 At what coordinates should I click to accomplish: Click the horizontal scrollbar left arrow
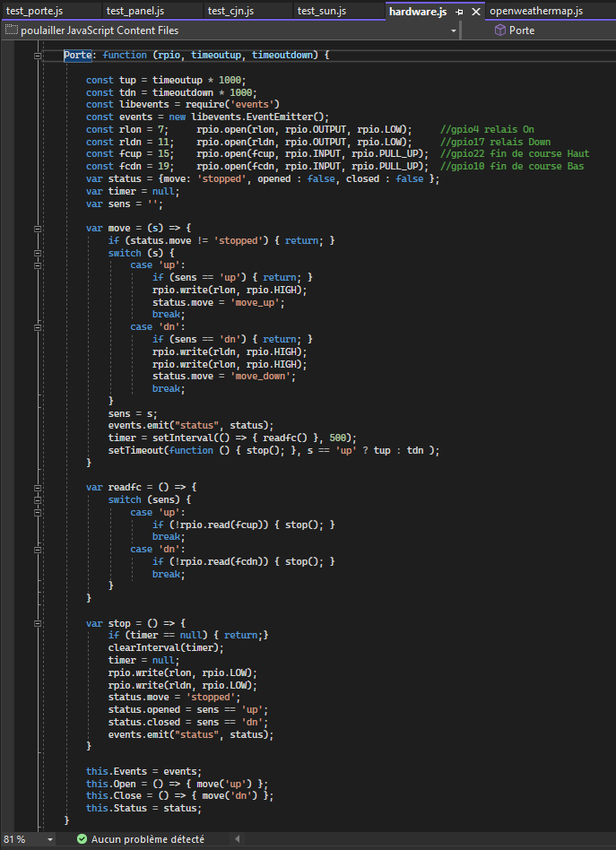(238, 839)
